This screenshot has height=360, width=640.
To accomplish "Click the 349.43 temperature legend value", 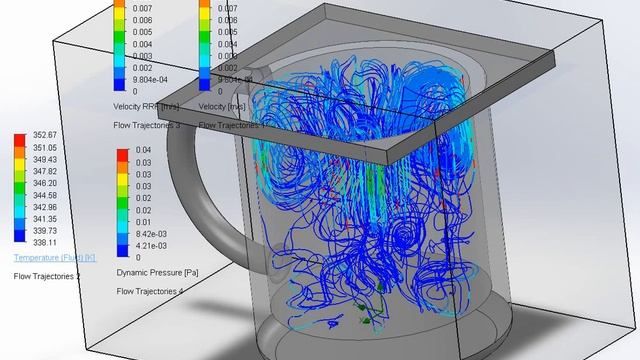I will (44, 160).
